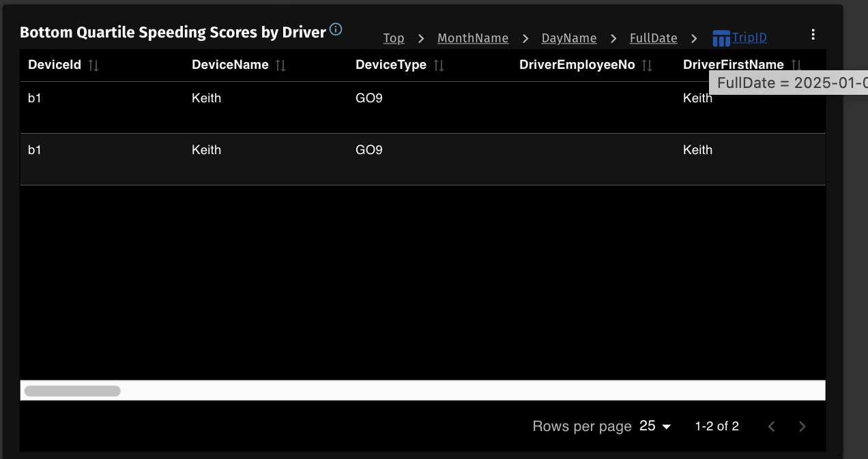Go to the next page of rows

coord(802,427)
